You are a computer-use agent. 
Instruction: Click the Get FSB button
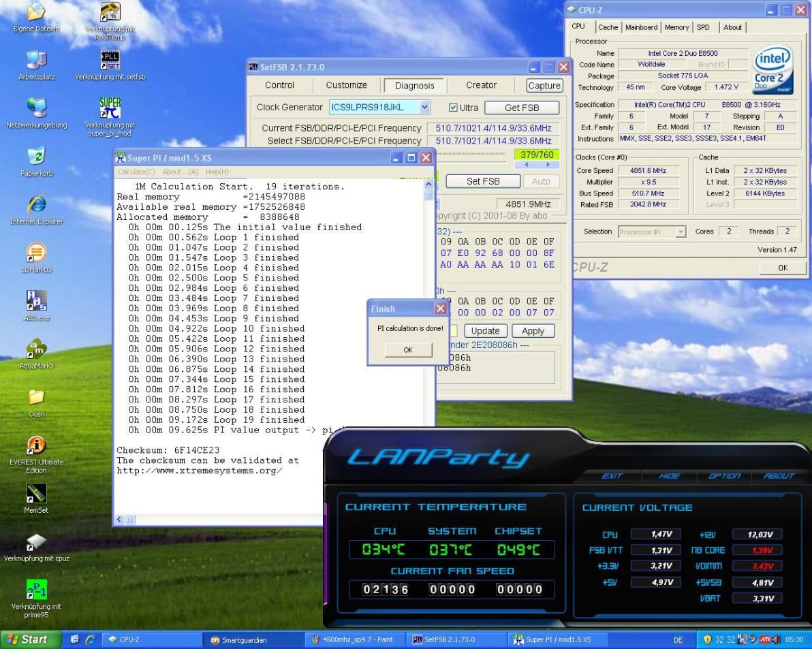522,108
